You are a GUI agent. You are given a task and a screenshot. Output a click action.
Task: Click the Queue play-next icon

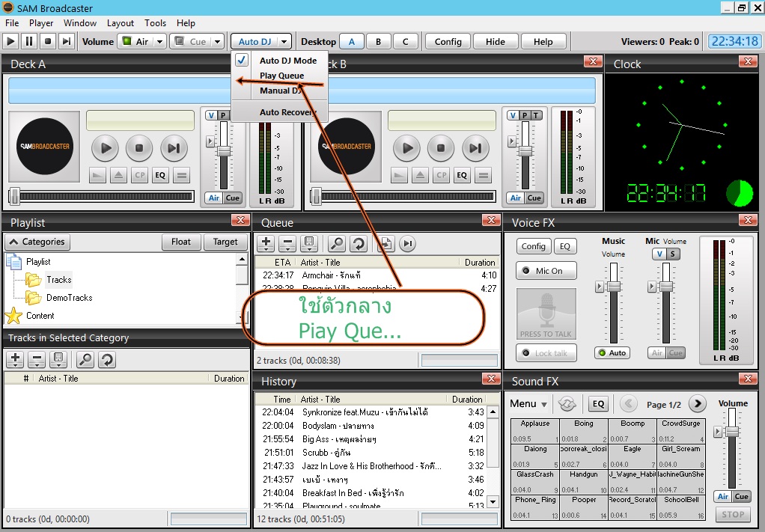click(407, 243)
